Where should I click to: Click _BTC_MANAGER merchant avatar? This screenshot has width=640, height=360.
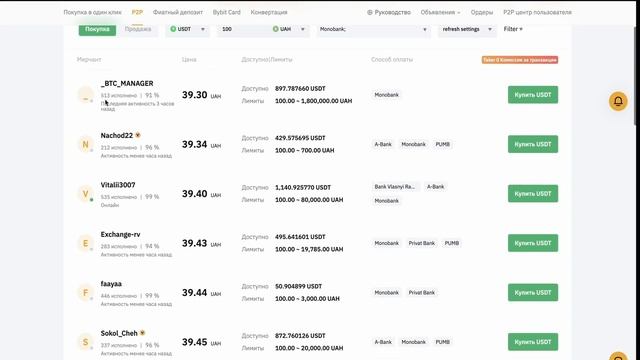point(85,95)
